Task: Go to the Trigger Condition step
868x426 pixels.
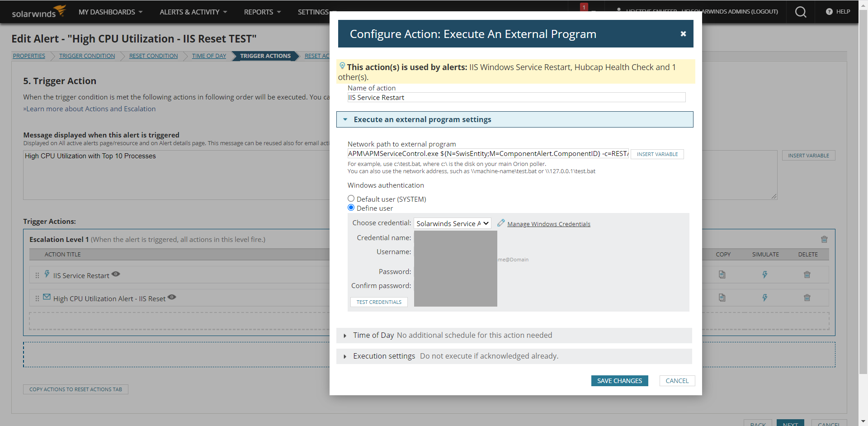Action: coord(87,56)
